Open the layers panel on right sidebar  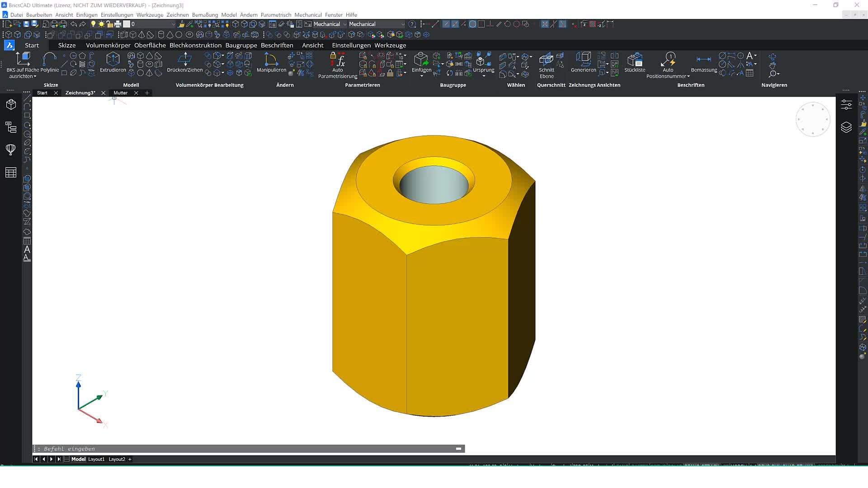[x=846, y=127]
